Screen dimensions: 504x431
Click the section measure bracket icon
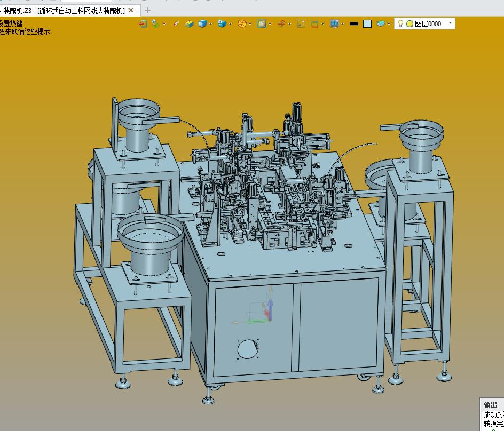click(314, 24)
